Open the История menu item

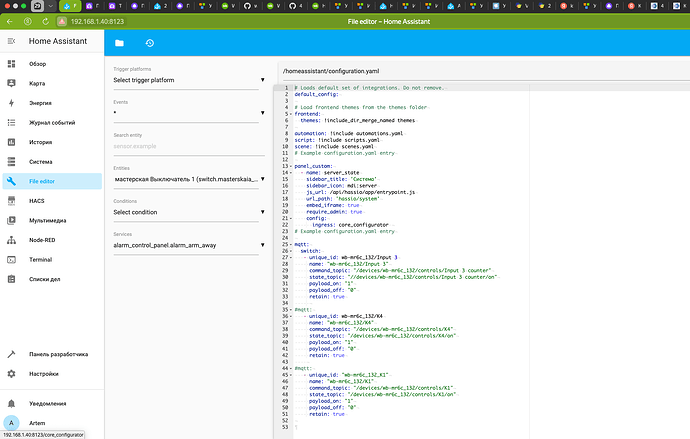[52, 142]
